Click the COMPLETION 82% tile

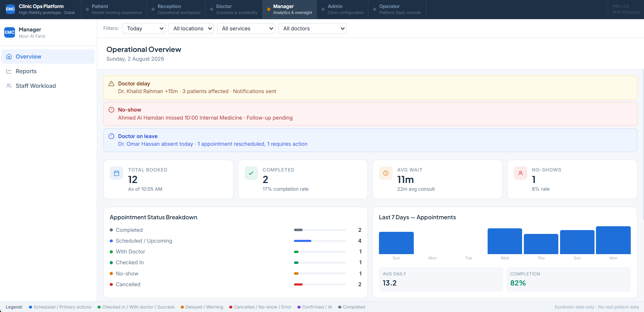(568, 279)
